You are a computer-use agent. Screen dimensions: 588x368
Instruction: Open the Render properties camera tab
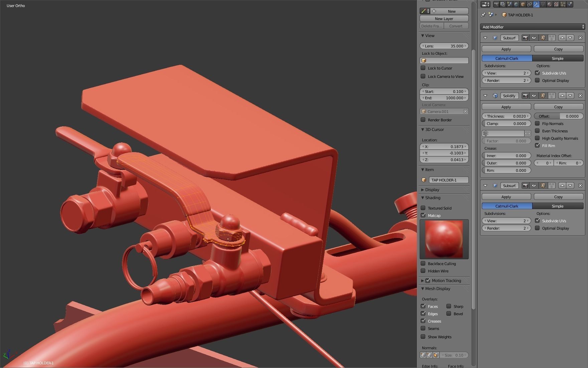pyautogui.click(x=496, y=4)
